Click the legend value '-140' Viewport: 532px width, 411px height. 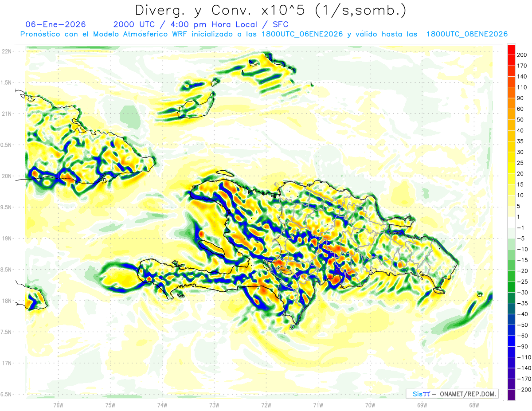click(524, 368)
